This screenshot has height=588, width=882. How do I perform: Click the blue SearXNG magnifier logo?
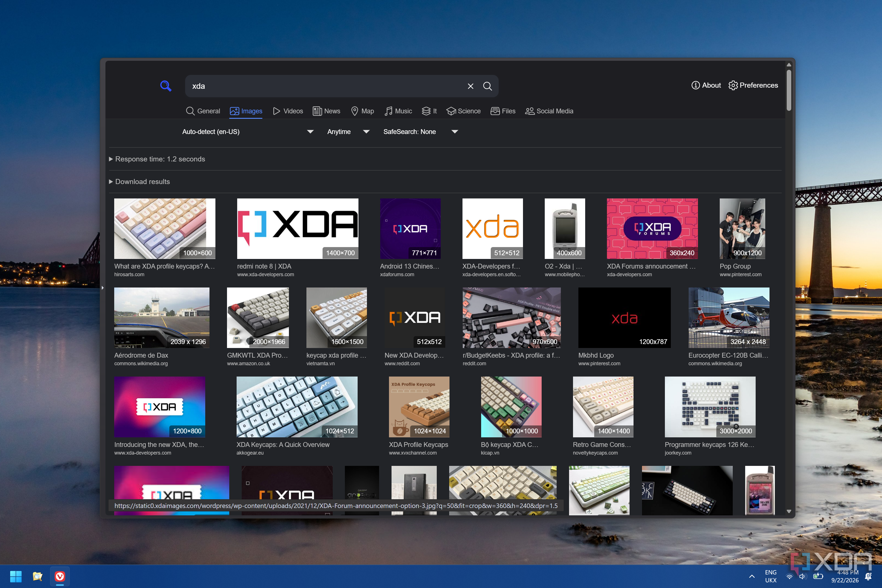tap(166, 86)
